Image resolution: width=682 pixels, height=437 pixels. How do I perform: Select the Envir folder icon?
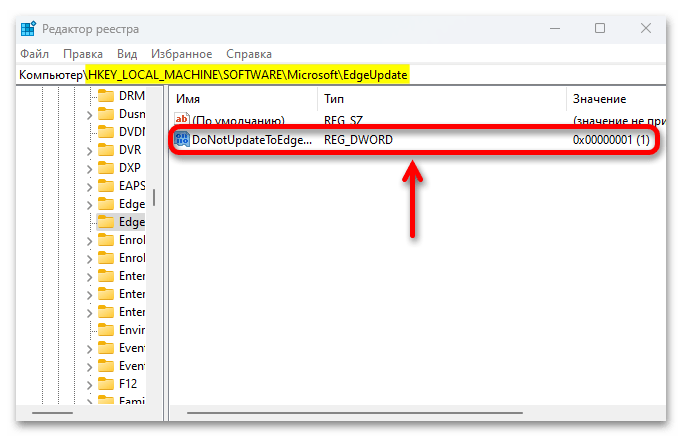tap(106, 330)
